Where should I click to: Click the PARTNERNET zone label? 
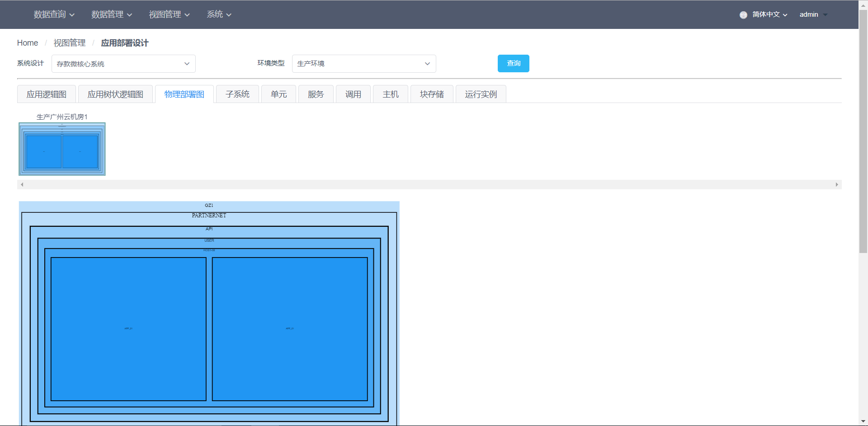point(209,215)
